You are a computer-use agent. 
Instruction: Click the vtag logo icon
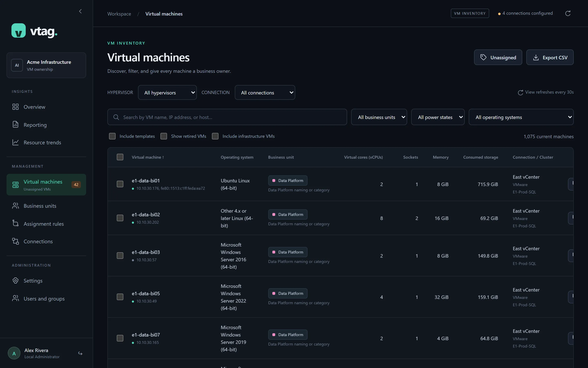click(x=18, y=30)
